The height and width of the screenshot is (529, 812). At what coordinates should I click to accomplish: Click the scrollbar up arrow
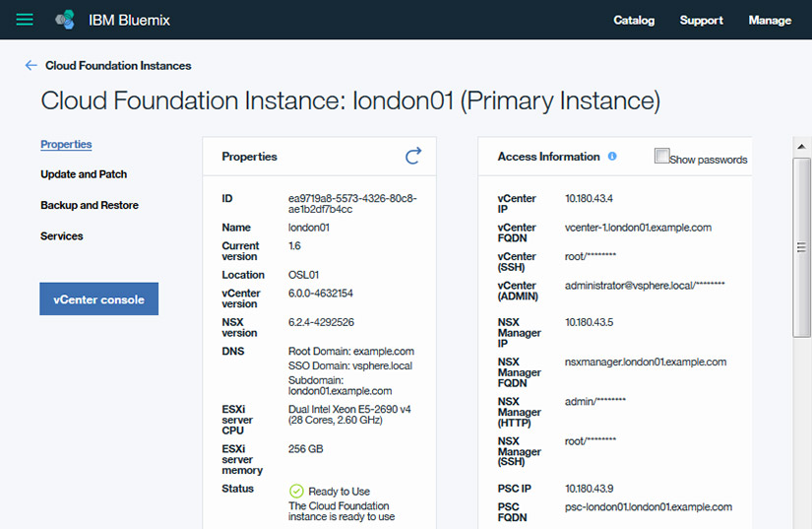(x=801, y=147)
